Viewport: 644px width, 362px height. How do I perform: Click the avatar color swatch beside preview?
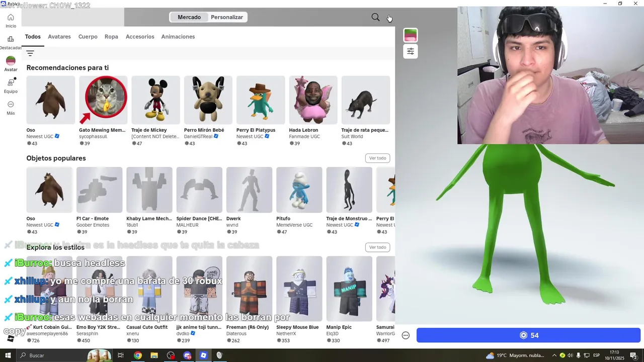(411, 35)
